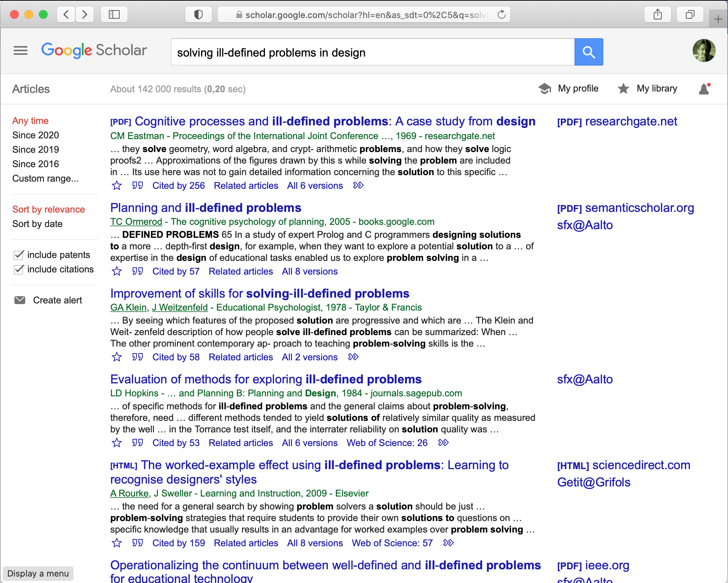Viewport: 728px width, 583px height.
Task: Reload the page in Safari
Action: click(x=502, y=15)
